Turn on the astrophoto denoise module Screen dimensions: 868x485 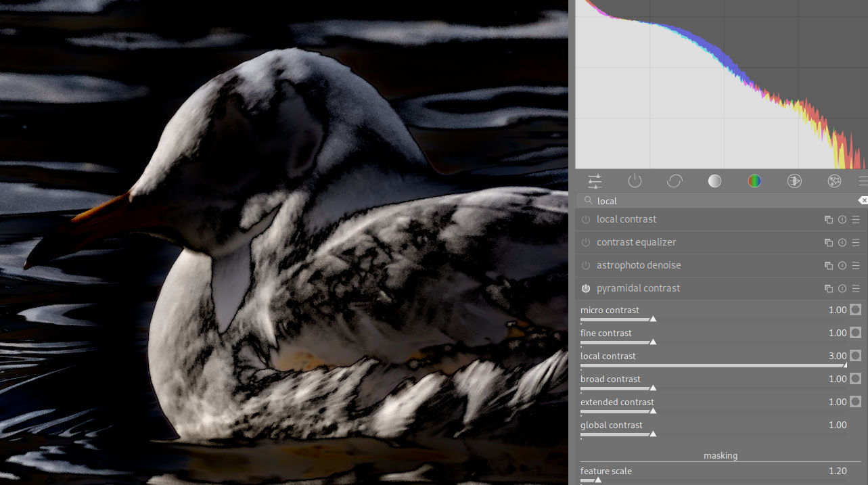pyautogui.click(x=586, y=266)
